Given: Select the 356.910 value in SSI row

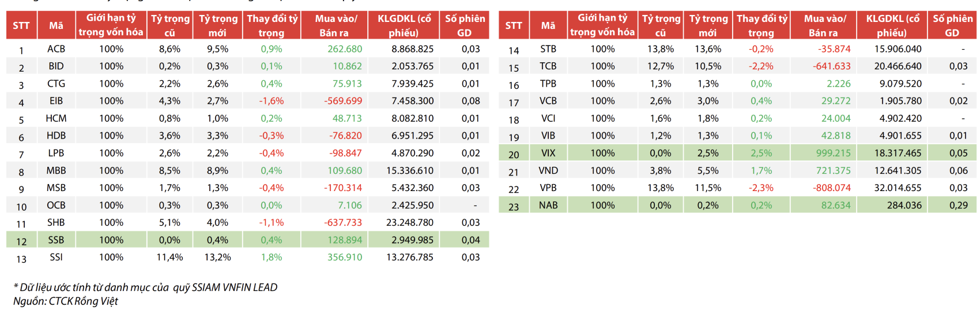Looking at the screenshot, I should pos(345,257).
